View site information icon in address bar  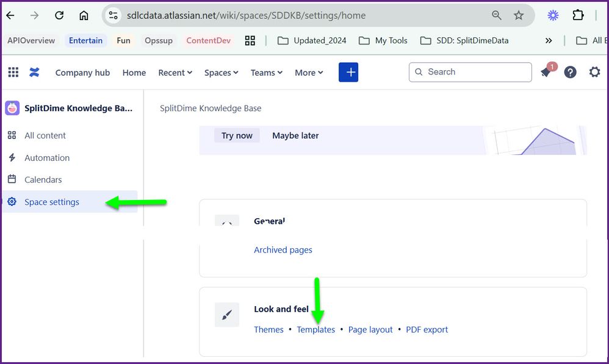113,15
